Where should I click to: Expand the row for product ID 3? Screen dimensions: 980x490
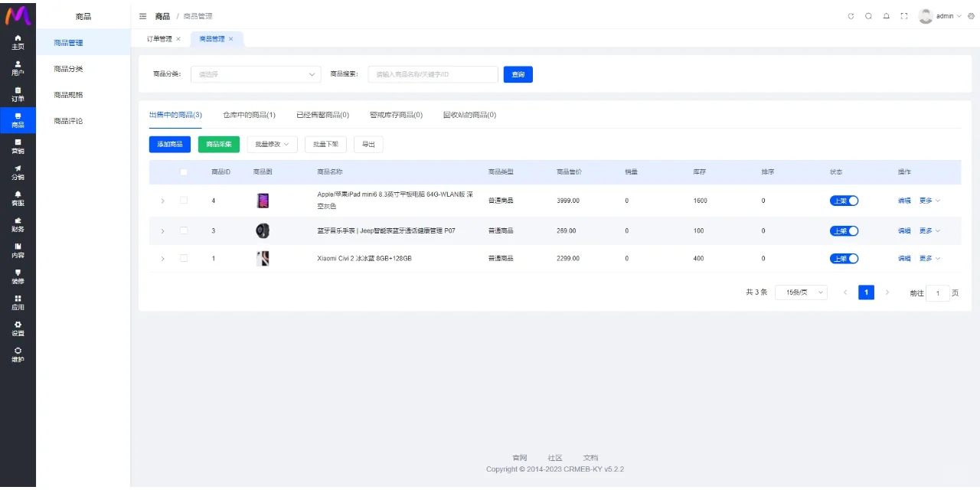pos(162,230)
